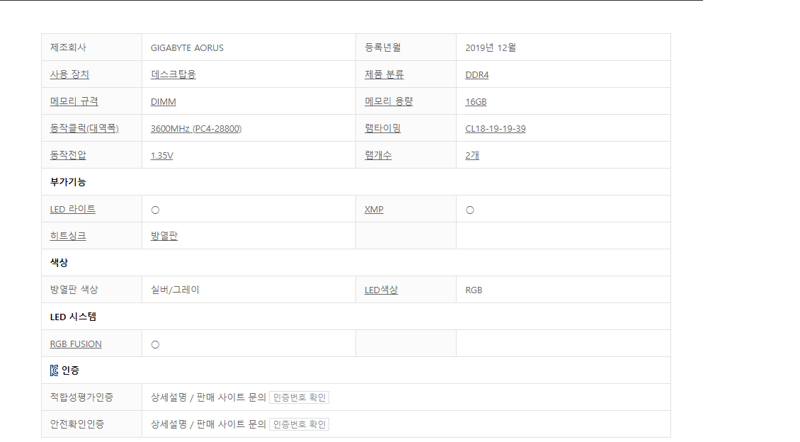Click the 제조회사 label cell
Screen dimensions: 800x442
tap(92, 47)
